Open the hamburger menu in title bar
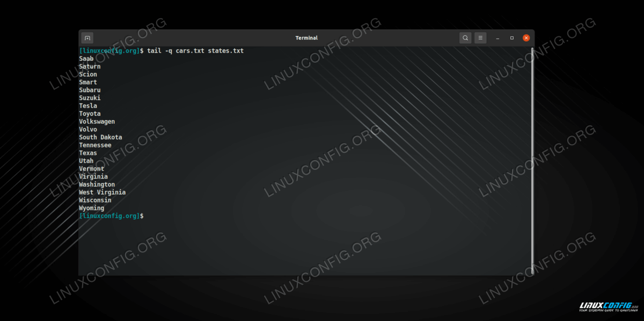Viewport: 644px width, 321px height. pyautogui.click(x=480, y=38)
